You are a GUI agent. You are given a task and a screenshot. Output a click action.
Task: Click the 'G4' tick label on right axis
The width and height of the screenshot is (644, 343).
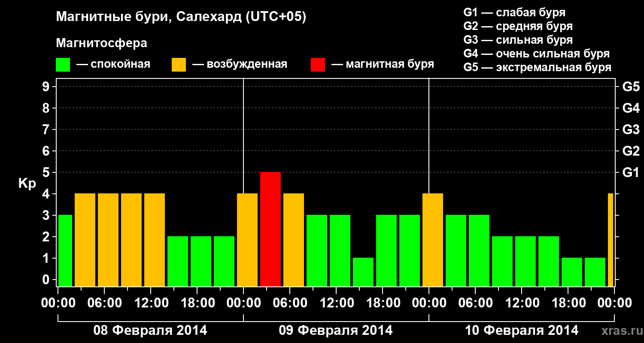click(x=631, y=108)
